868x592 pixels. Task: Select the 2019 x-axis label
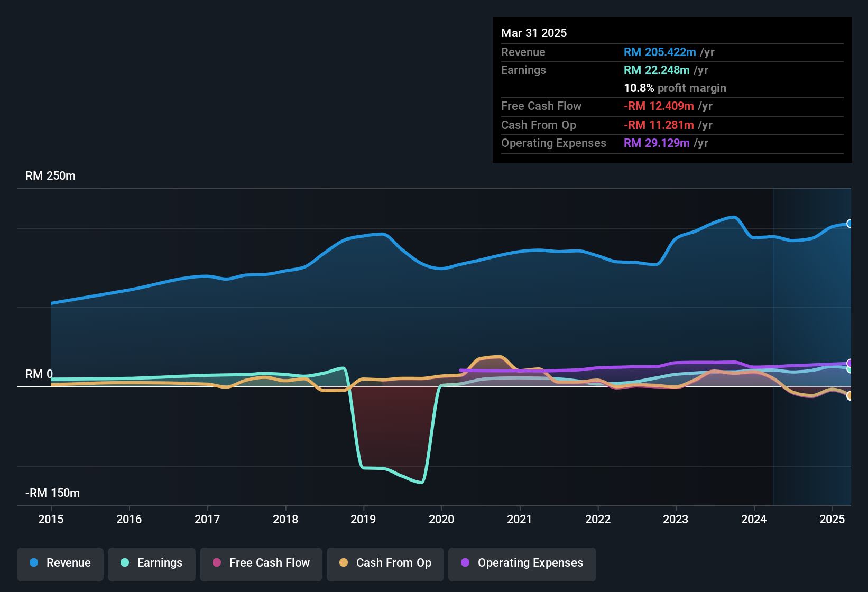[363, 519]
